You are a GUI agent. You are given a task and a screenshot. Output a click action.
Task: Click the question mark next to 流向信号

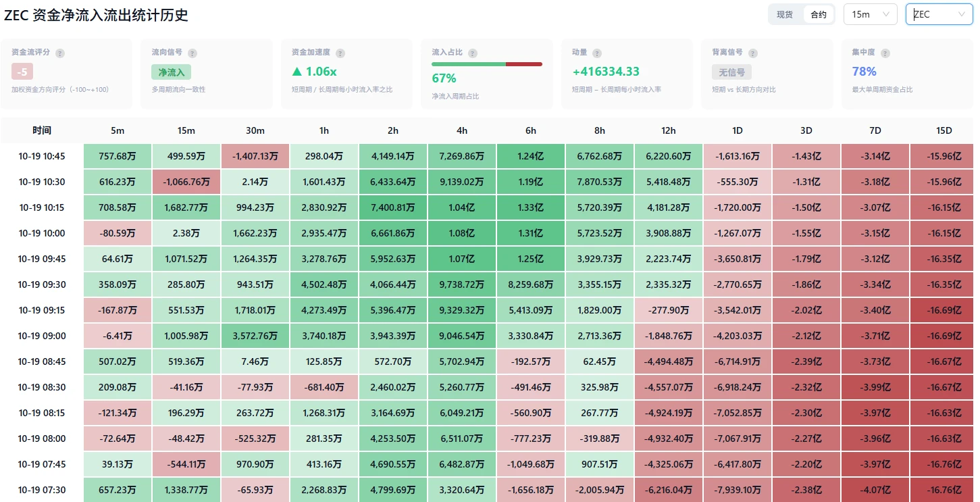point(192,53)
